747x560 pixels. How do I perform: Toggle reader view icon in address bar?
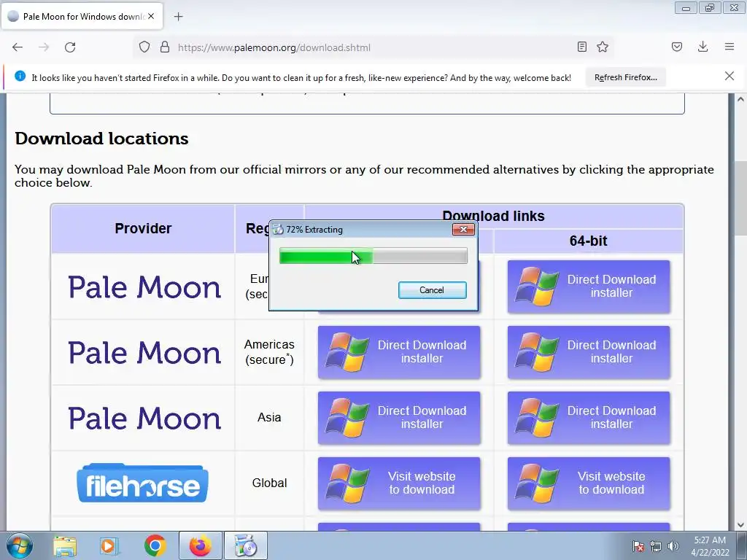point(581,47)
